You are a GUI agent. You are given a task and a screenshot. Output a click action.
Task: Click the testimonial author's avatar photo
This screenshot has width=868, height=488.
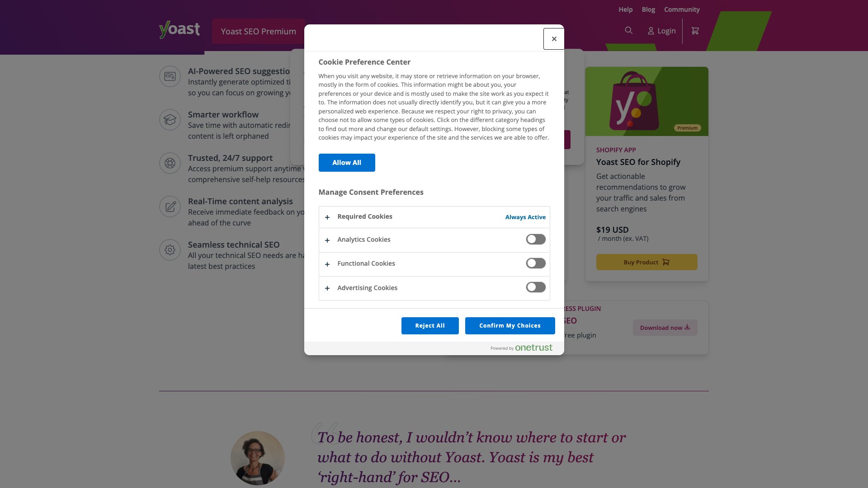tap(257, 457)
